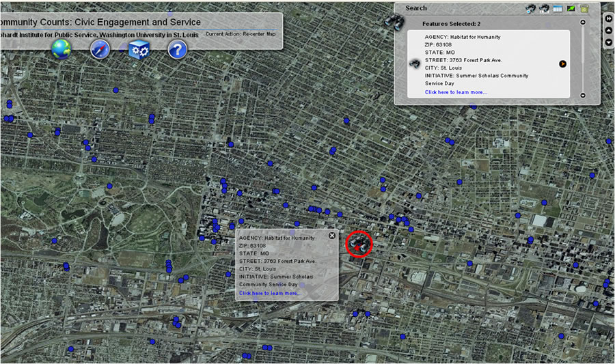615x364 pixels.
Task: Open help with the question mark icon
Action: click(x=177, y=50)
